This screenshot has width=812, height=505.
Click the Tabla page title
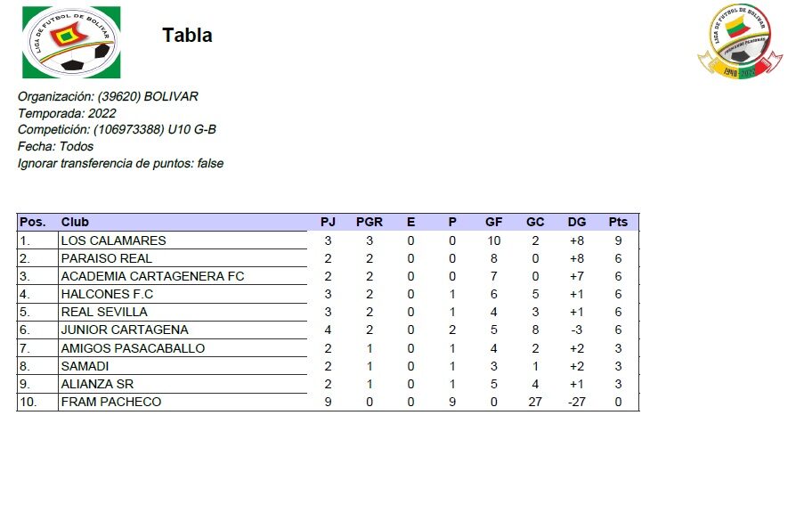tap(187, 36)
